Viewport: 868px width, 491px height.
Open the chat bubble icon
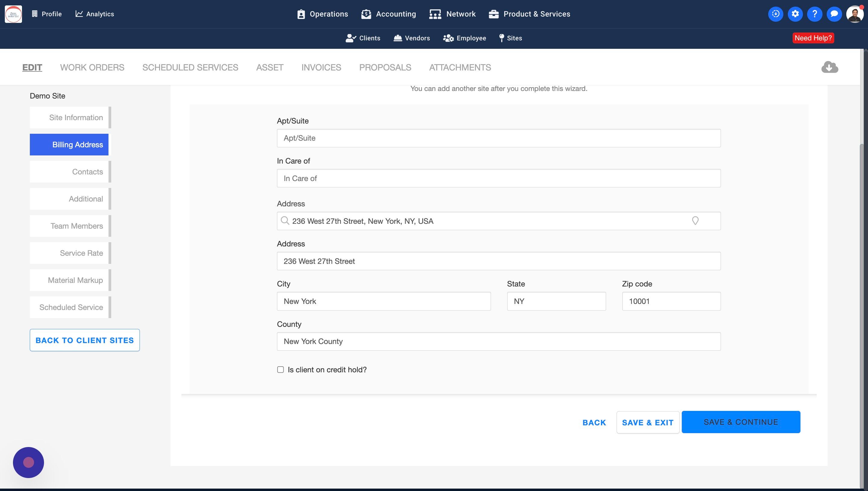(x=834, y=14)
